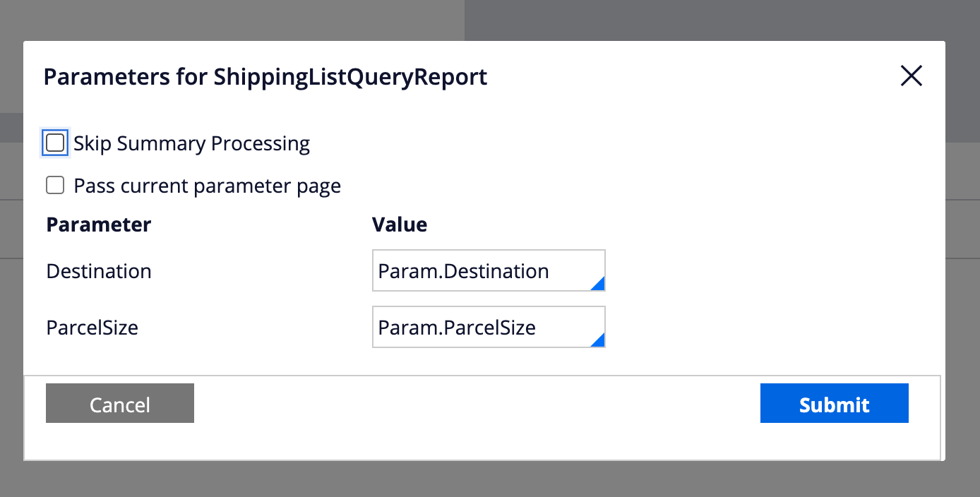
Task: Click the Pass current parameter page label
Action: 207,186
